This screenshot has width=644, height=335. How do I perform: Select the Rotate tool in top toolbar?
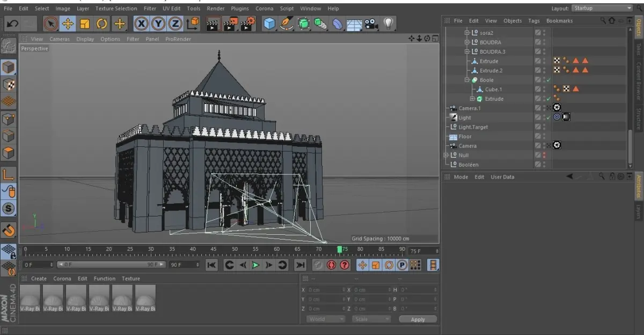[x=102, y=24]
